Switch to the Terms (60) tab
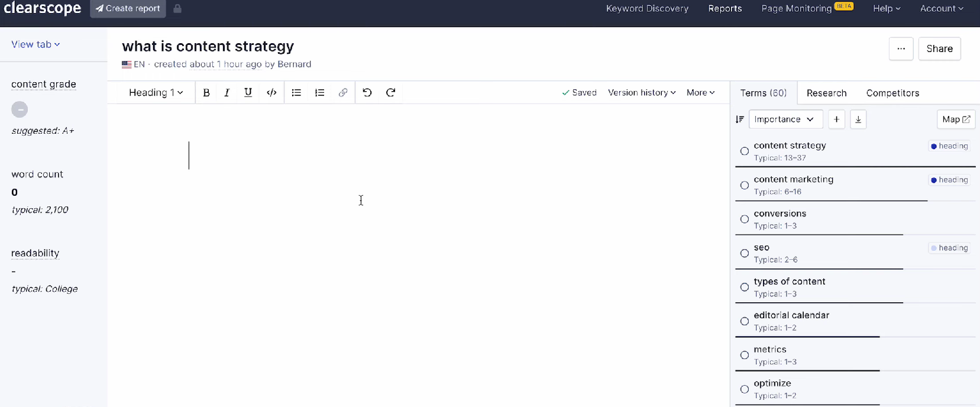This screenshot has width=980, height=407. [764, 93]
